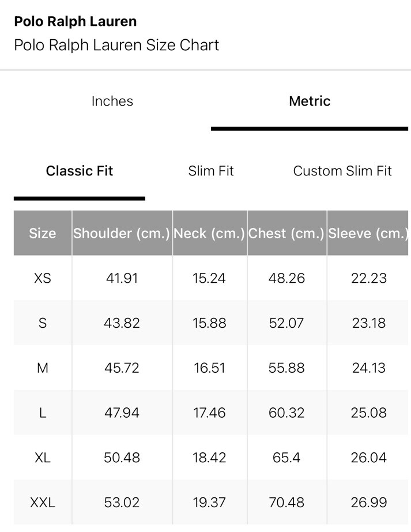The width and height of the screenshot is (411, 532).
Task: Select the XXL size row label
Action: coord(43,502)
